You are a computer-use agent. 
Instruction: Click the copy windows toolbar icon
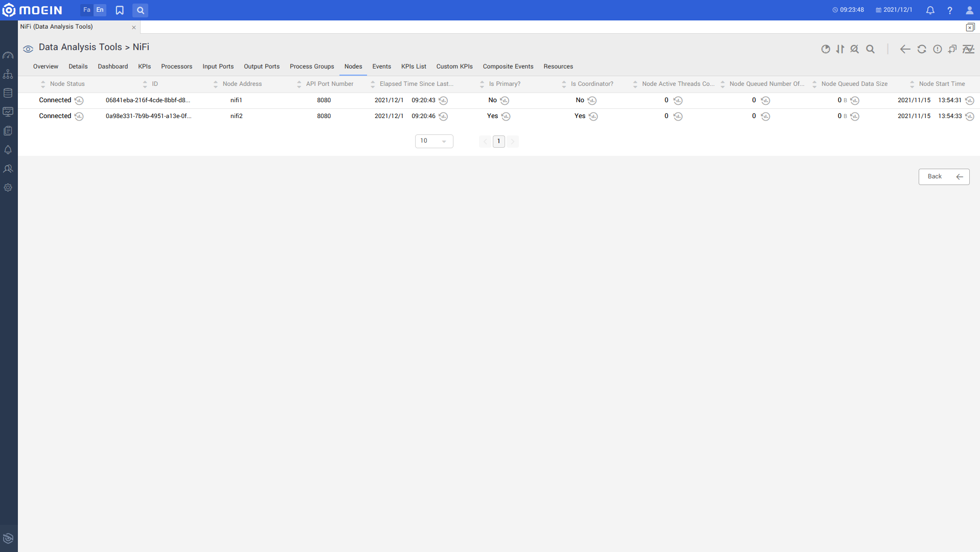tap(952, 49)
